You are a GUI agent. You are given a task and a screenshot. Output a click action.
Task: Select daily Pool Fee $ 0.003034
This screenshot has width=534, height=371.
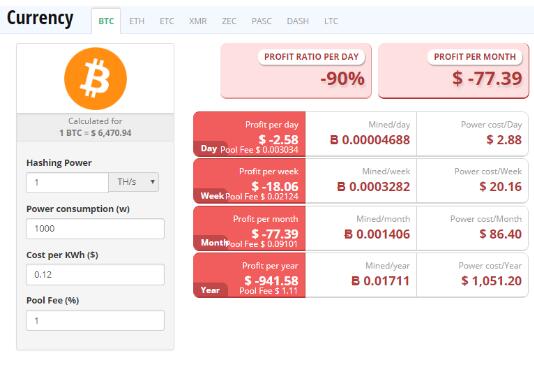pyautogui.click(x=259, y=150)
